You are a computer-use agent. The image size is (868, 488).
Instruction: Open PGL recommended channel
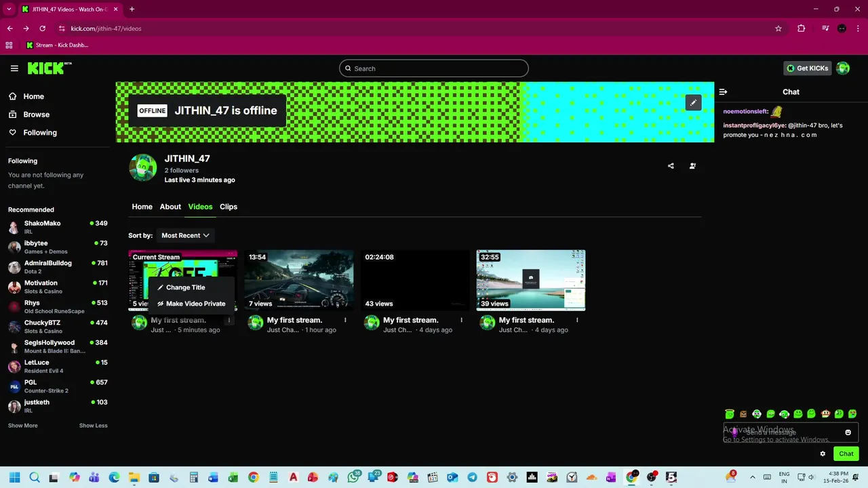coord(58,386)
